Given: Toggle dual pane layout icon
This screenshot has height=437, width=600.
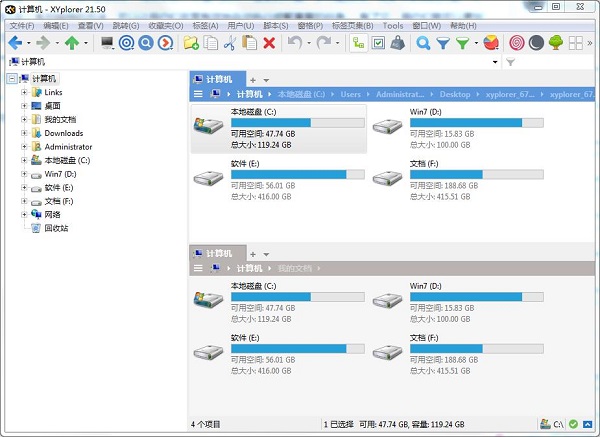Looking at the screenshot, I should tap(576, 43).
